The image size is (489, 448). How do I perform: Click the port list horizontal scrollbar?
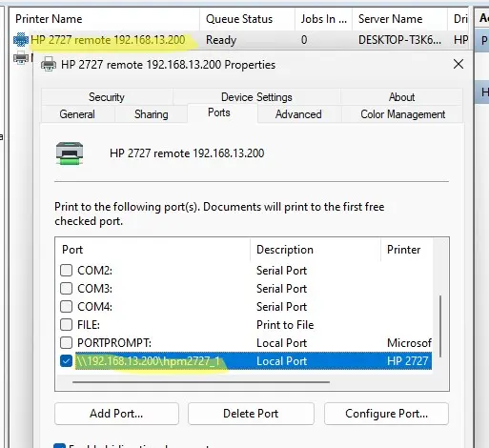[201, 382]
